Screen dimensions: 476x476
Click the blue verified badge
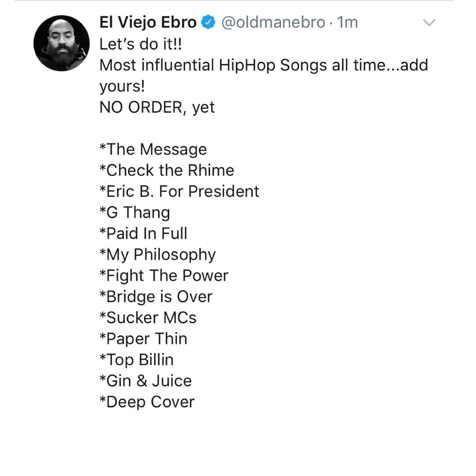point(208,22)
